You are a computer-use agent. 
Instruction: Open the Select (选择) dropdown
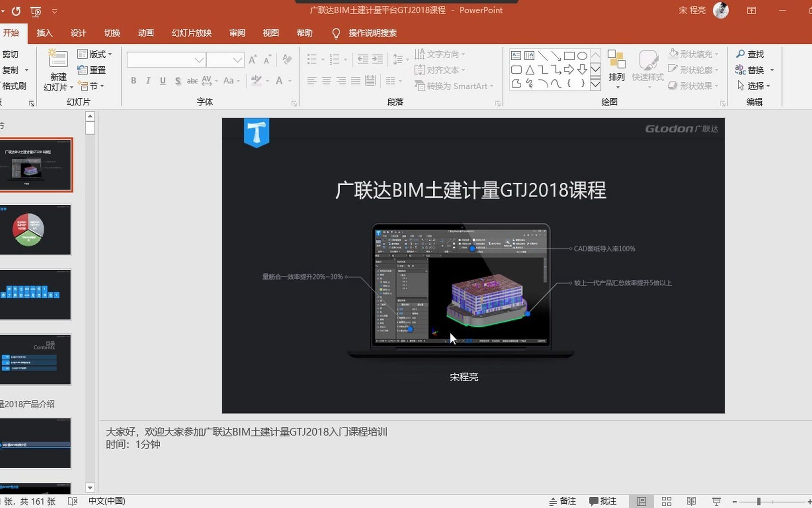click(754, 86)
